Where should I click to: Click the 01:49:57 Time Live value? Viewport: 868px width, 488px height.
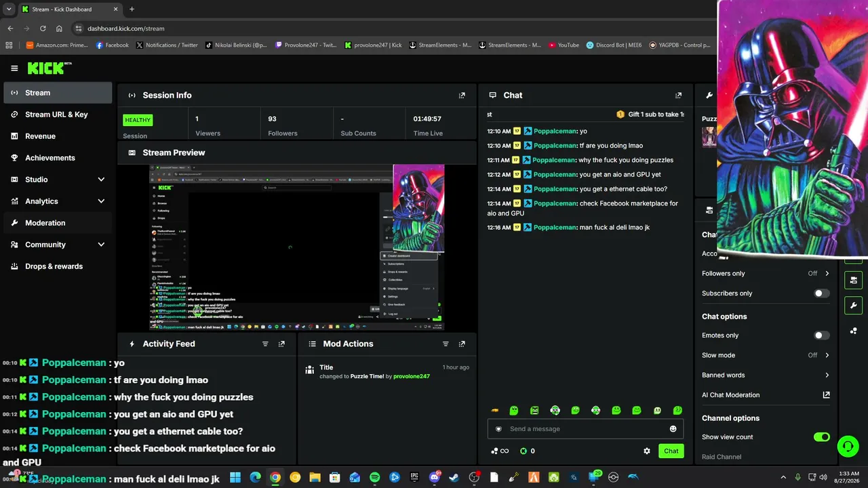point(427,119)
